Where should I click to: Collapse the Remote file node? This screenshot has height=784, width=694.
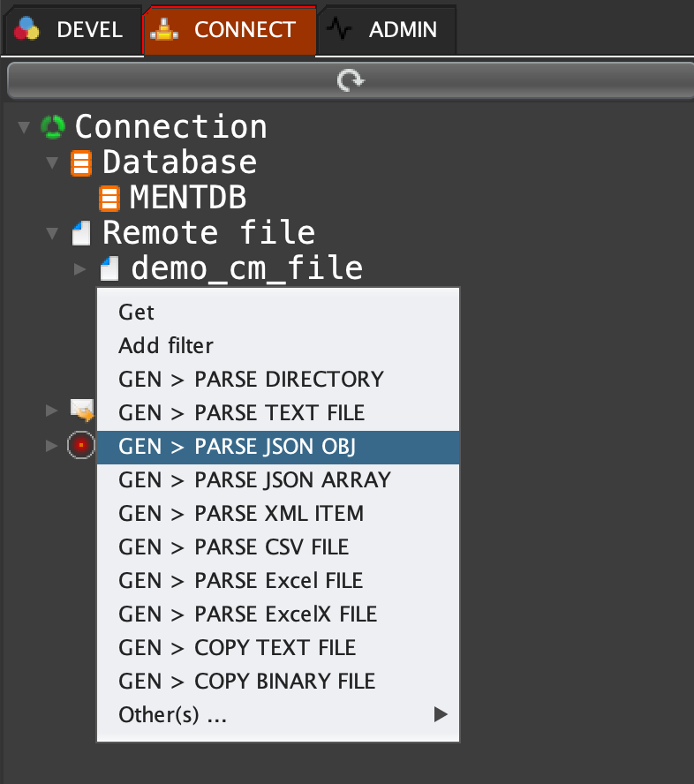(x=53, y=234)
